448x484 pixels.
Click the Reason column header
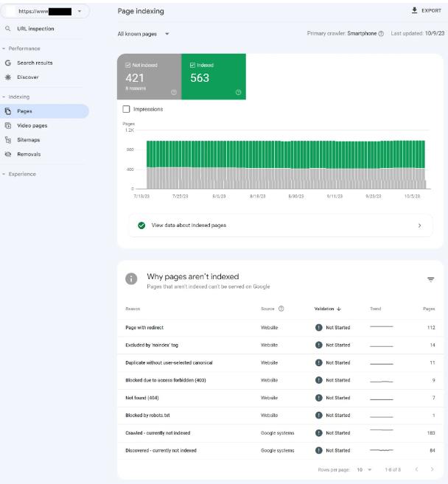click(x=133, y=309)
